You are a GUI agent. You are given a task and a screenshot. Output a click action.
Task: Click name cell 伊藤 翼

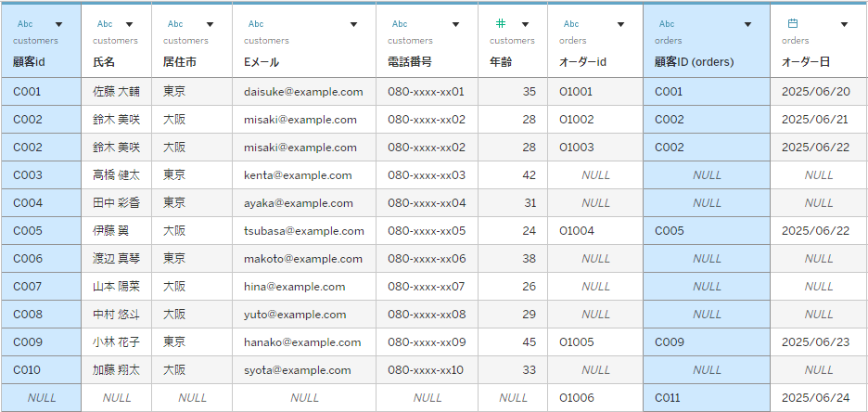[x=116, y=231]
